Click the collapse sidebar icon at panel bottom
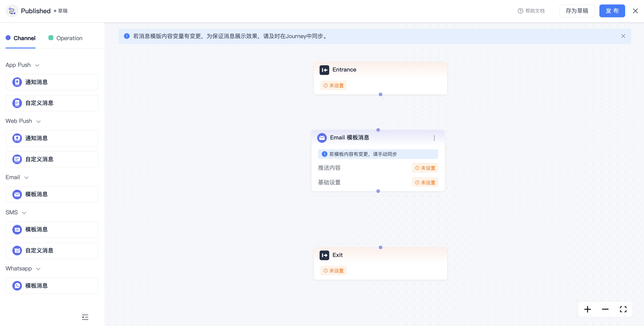The image size is (644, 326). (85, 317)
